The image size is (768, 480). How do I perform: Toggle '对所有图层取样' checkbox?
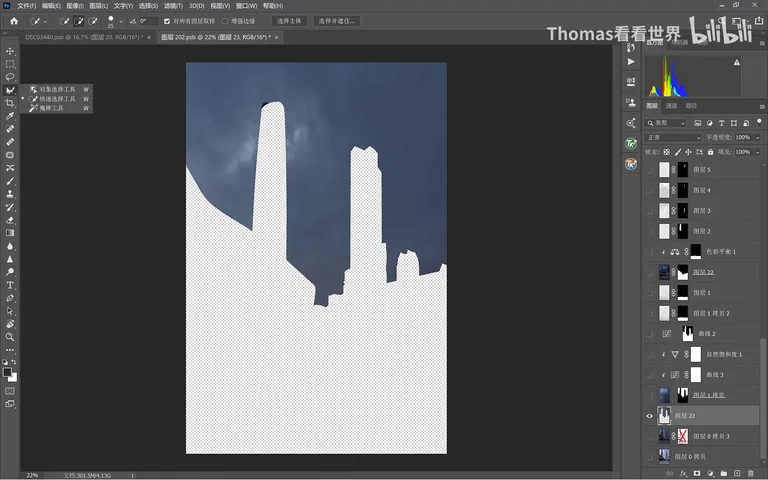167,21
